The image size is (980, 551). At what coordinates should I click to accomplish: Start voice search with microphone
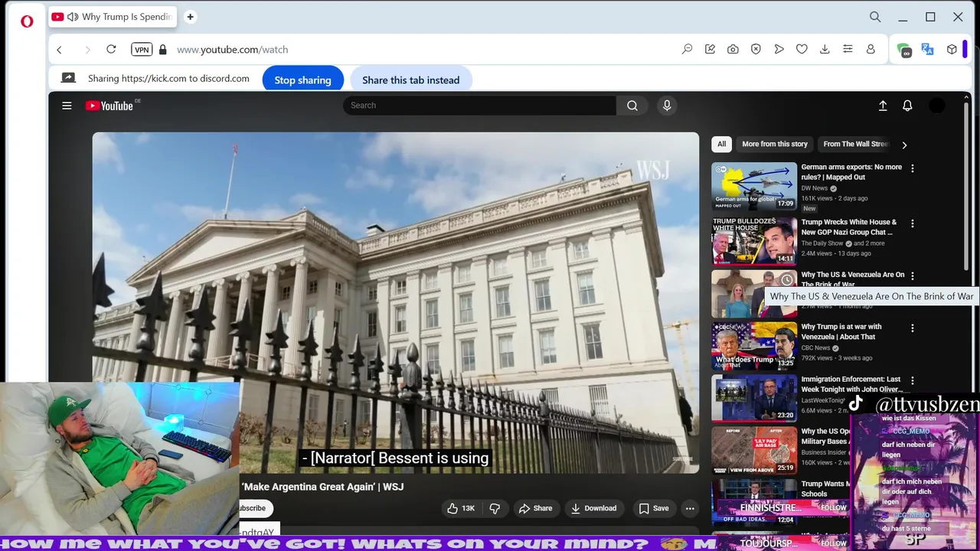(667, 106)
